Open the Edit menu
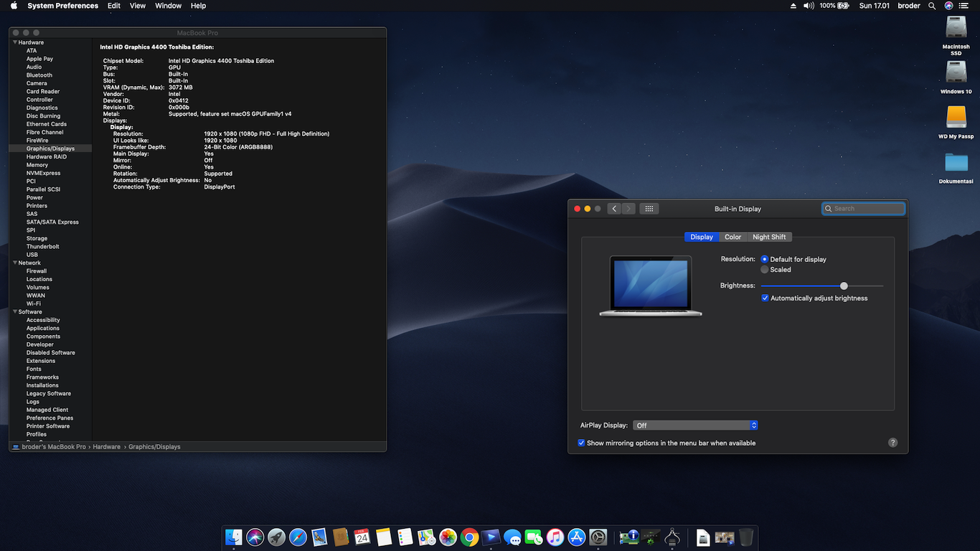 click(114, 6)
